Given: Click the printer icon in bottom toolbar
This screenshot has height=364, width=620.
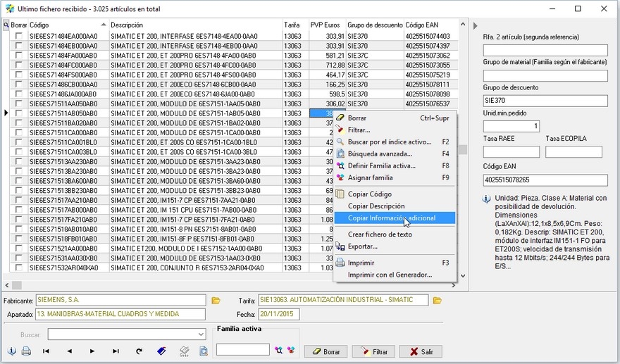Looking at the screenshot, I should [x=26, y=351].
